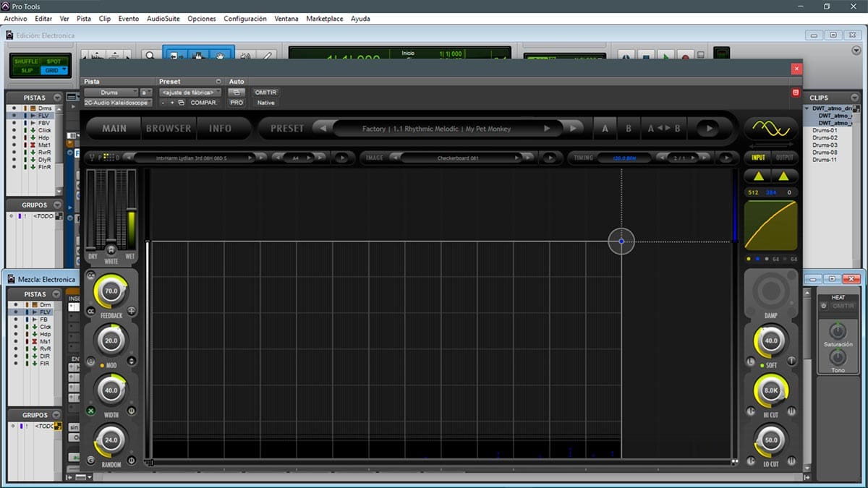
Task: Open the AudioSuite menu
Action: coord(163,19)
